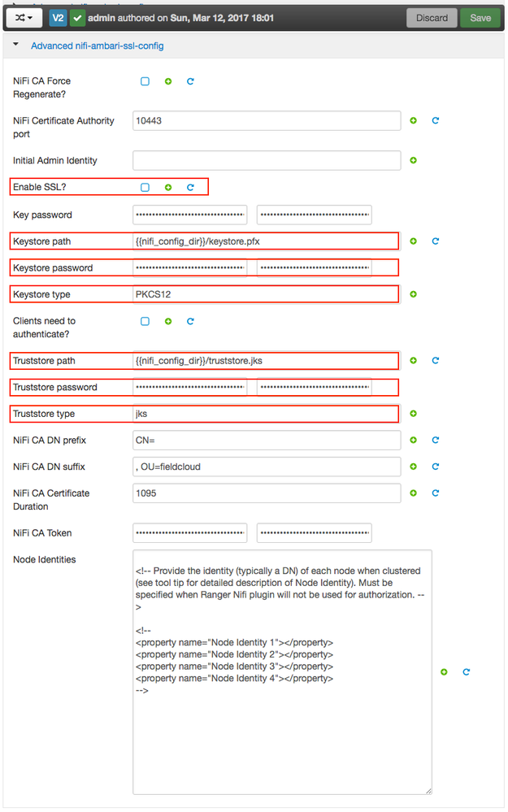508x812 pixels.
Task: Collapse the Advanced nifi-ambari-ssl-config section
Action: pos(15,46)
